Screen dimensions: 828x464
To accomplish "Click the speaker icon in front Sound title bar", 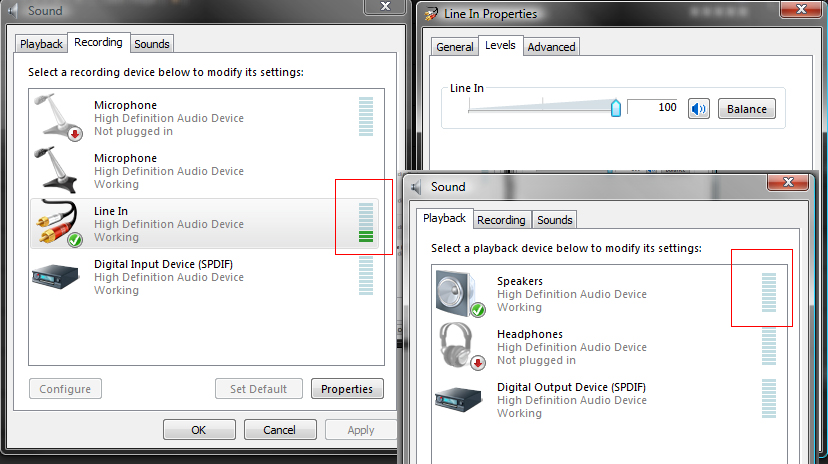I will click(417, 187).
